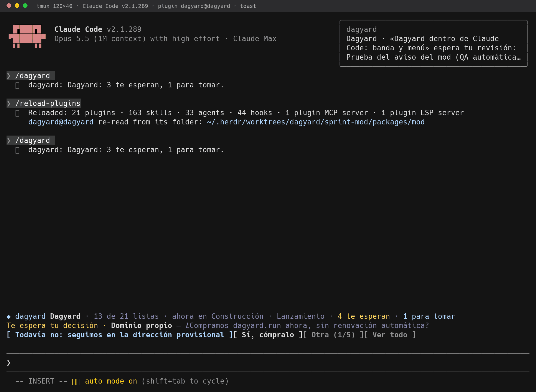This screenshot has height=392, width=536.
Task: Click '1 para tomar' in the status line
Action: point(429,316)
